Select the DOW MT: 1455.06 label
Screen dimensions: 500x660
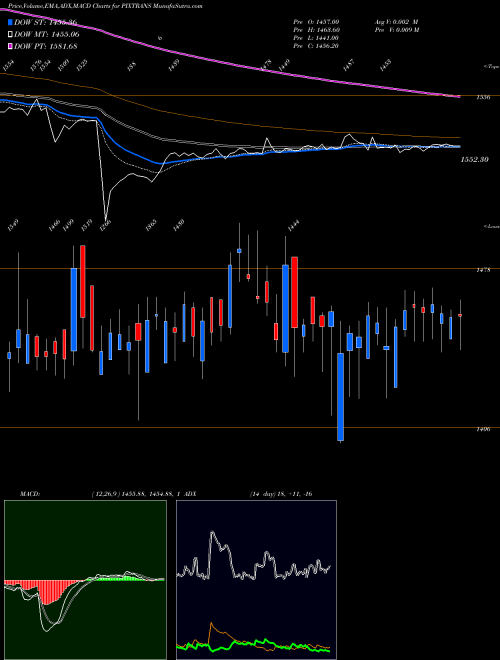(x=47, y=35)
